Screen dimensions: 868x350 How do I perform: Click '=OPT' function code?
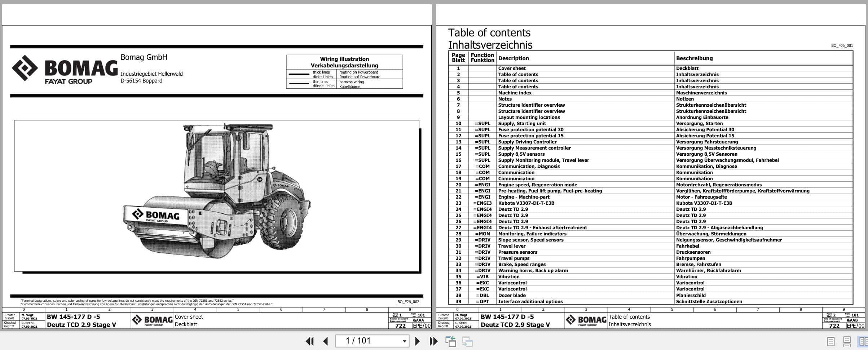point(482,301)
